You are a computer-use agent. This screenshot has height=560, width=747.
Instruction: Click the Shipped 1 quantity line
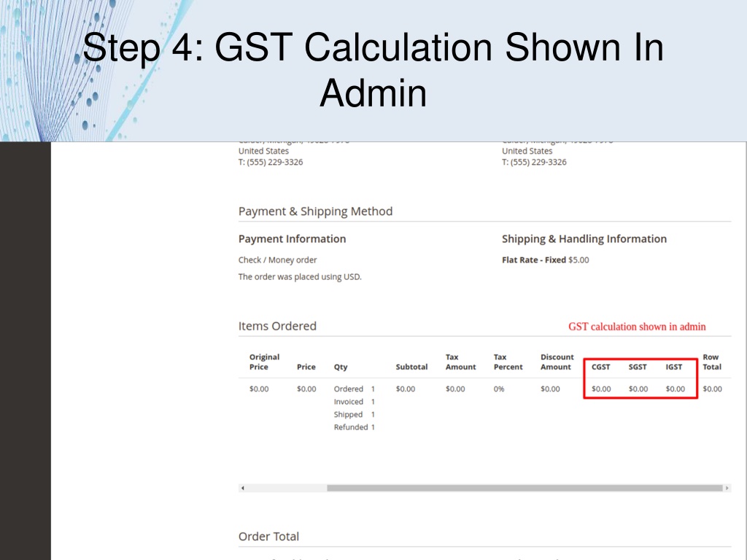point(355,415)
